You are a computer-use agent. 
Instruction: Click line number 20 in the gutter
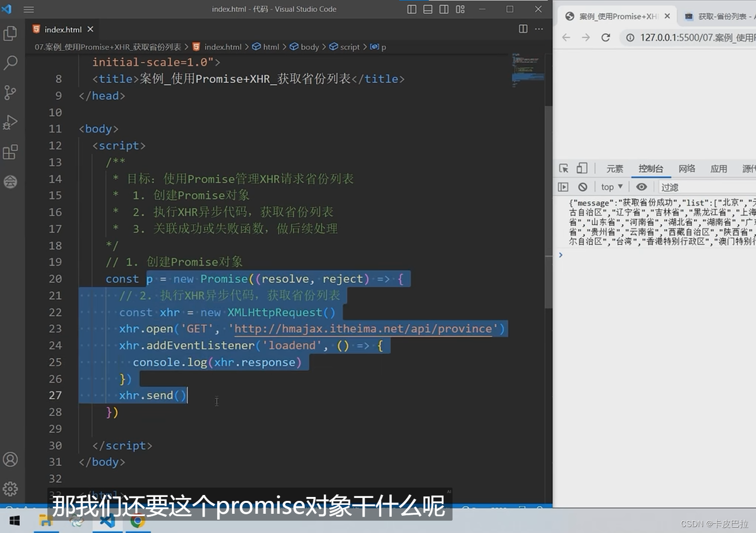55,279
